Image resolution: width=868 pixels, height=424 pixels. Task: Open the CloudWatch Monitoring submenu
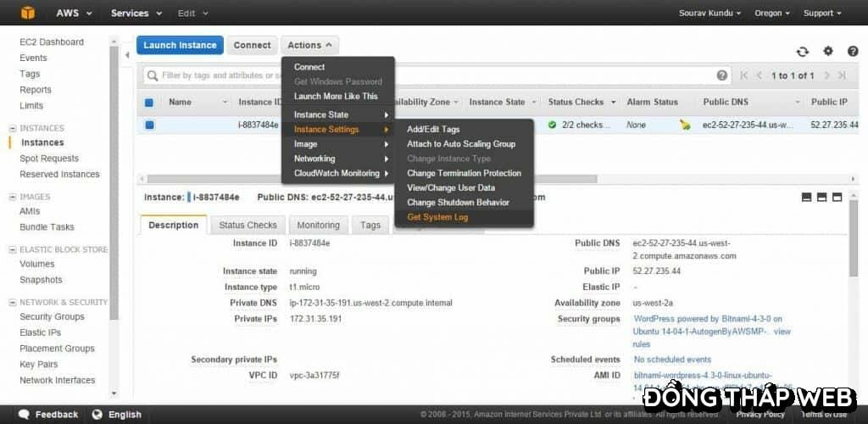coord(338,173)
